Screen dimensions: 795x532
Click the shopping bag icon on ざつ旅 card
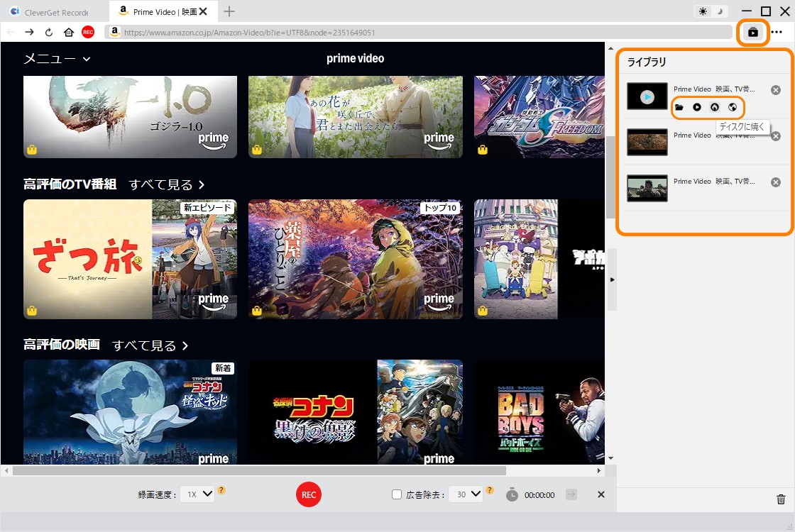(32, 311)
